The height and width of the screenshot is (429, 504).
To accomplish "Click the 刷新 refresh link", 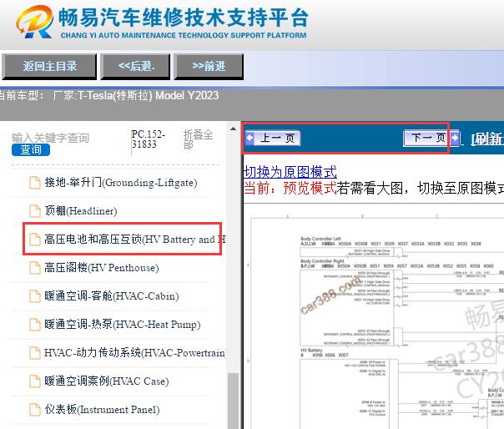I will (487, 139).
